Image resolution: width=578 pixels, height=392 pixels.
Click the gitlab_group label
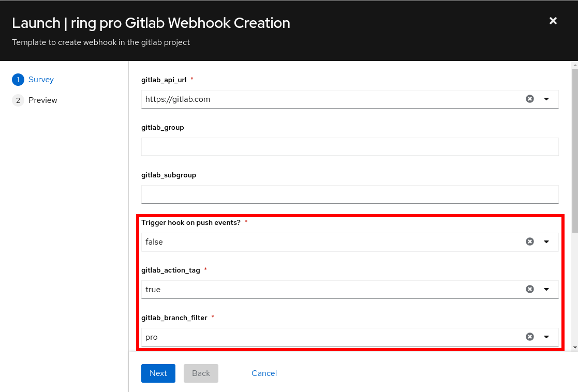click(x=162, y=127)
